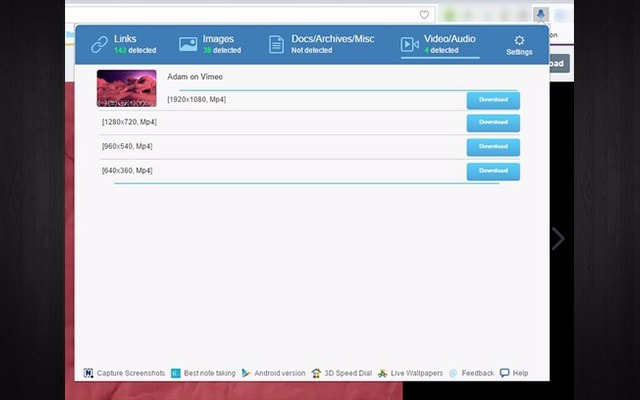640x400 pixels.
Task: Download the 960x540 Mp4 video
Action: pyautogui.click(x=493, y=146)
